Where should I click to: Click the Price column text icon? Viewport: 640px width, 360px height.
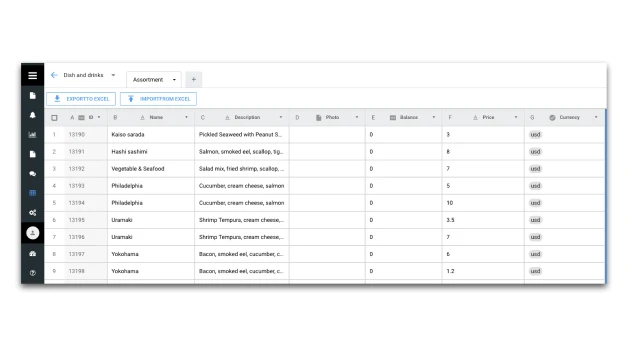click(475, 118)
